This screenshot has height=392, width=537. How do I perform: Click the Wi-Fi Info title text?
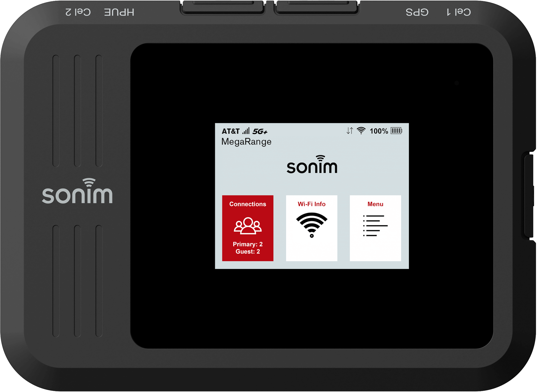tap(312, 204)
